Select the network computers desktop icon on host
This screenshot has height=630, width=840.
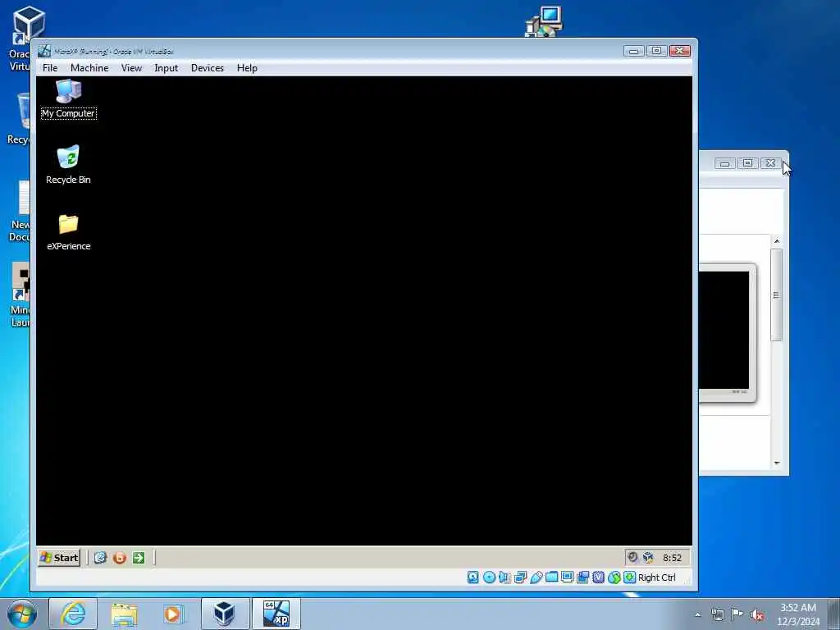click(545, 21)
